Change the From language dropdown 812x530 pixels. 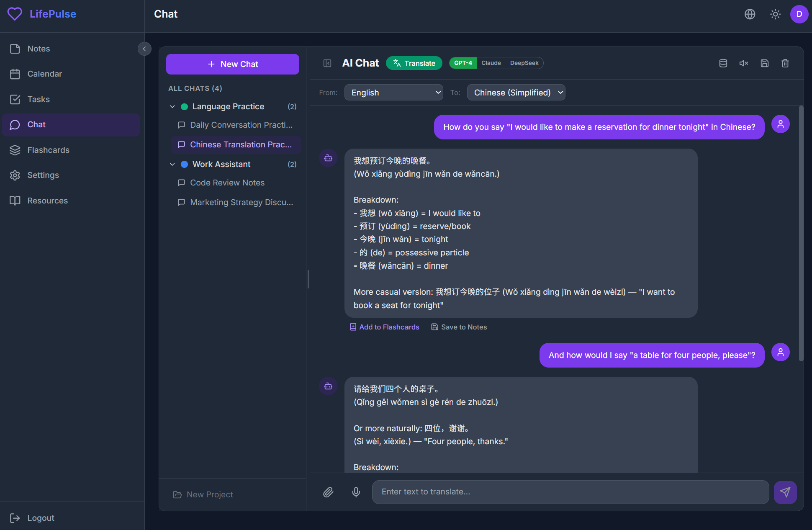coord(393,92)
